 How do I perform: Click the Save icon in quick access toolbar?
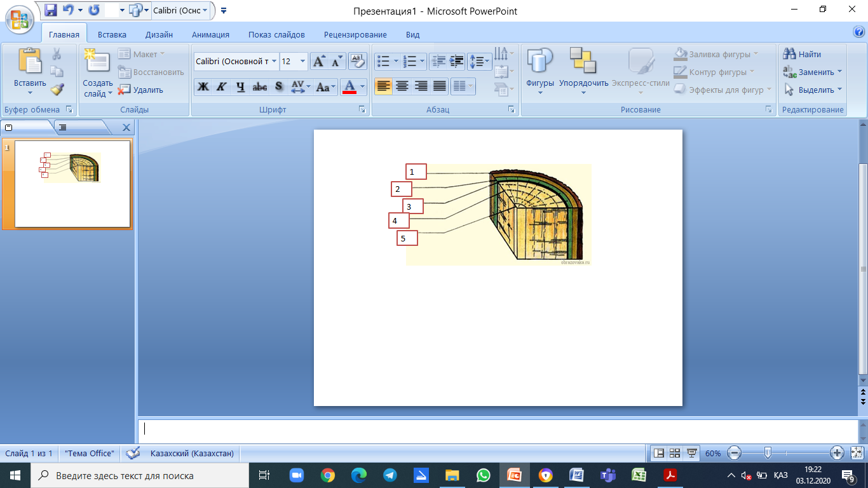[x=51, y=10]
